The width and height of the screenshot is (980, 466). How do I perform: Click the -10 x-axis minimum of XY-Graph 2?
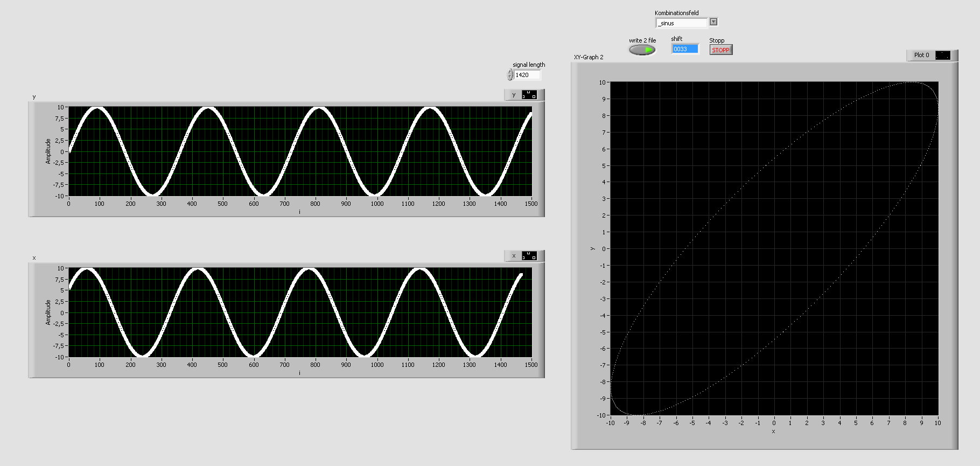pos(610,423)
